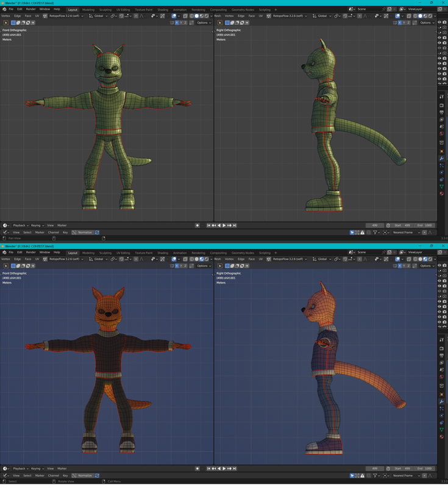
Task: Choose new-selection mode icon in upper Front viewport
Action: (13, 23)
